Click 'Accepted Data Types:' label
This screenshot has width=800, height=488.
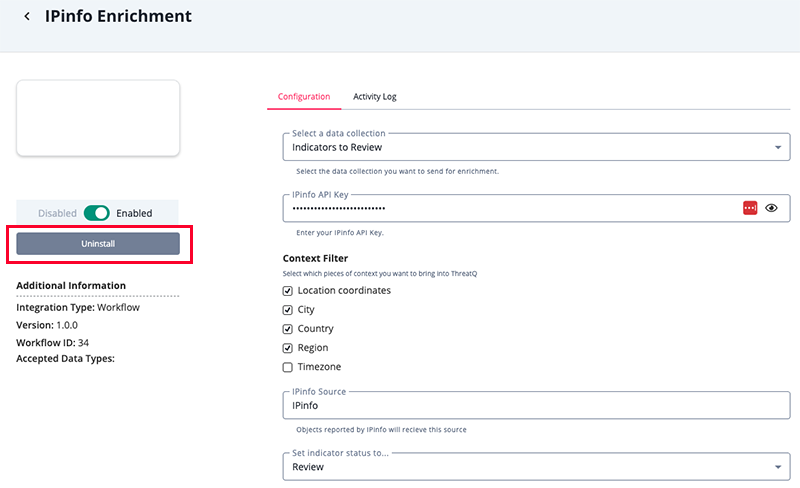click(65, 358)
